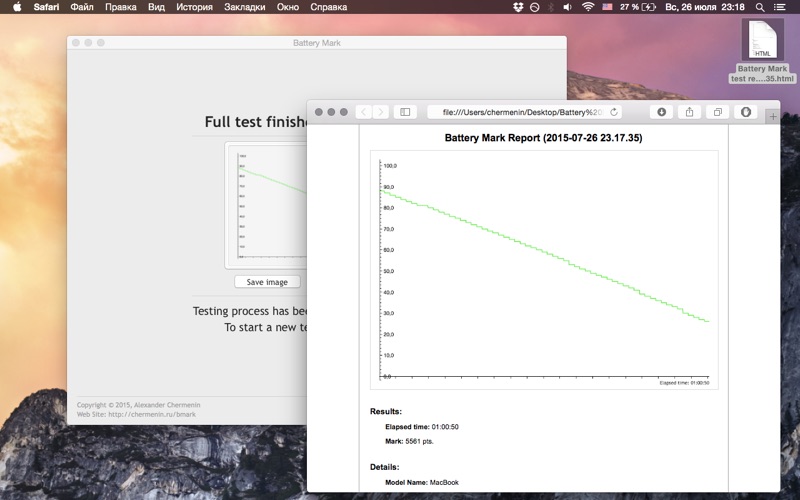This screenshot has width=800, height=500.
Task: Open the US flag input source menu
Action: (x=607, y=7)
